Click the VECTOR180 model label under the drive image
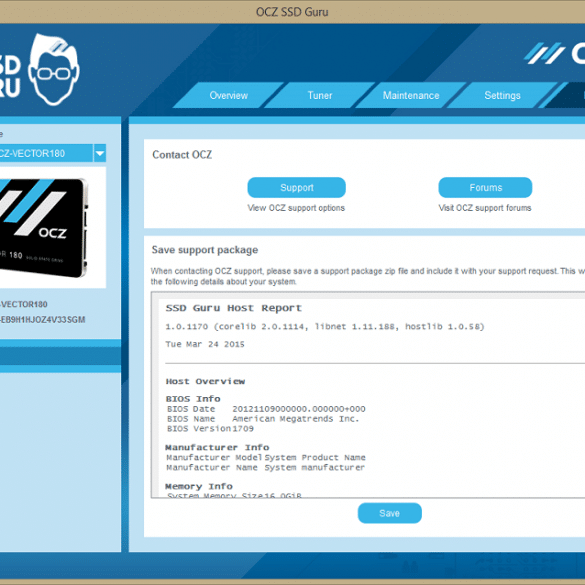This screenshot has height=585, width=585. (x=24, y=304)
